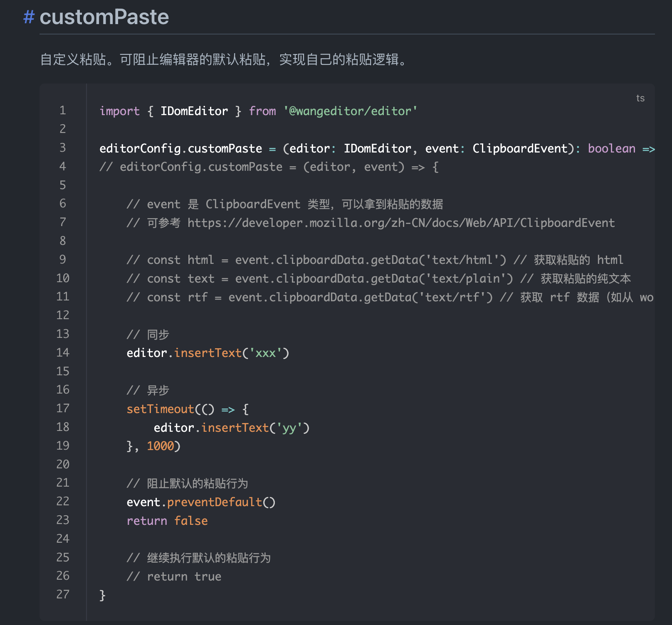Click the 'const html' comment line
The image size is (672, 625).
coord(375,260)
